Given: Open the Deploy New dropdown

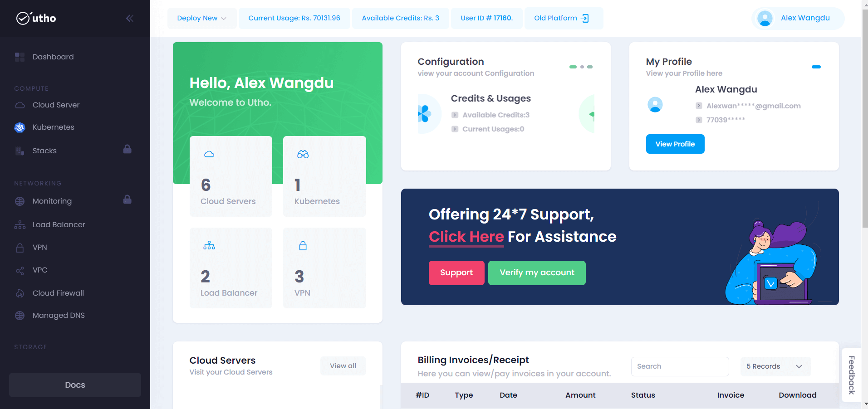Looking at the screenshot, I should point(202,18).
